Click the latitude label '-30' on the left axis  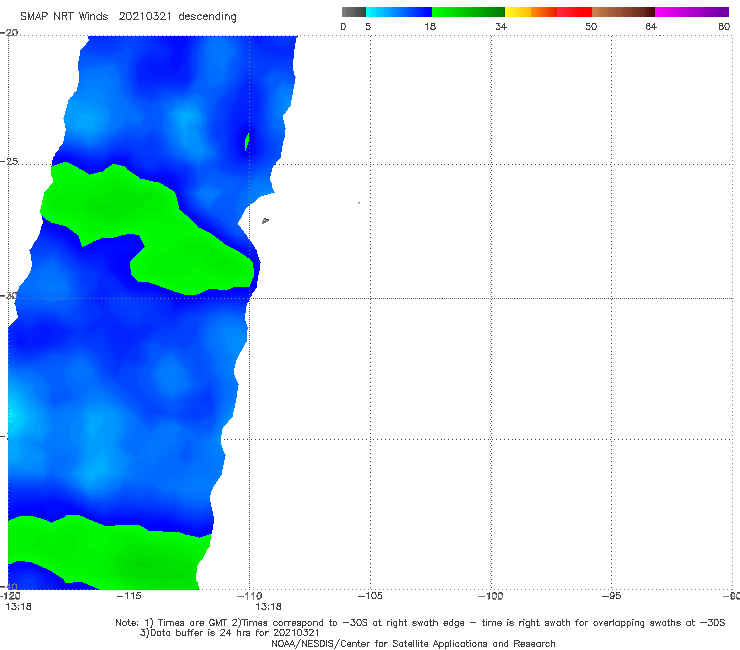click(9, 296)
